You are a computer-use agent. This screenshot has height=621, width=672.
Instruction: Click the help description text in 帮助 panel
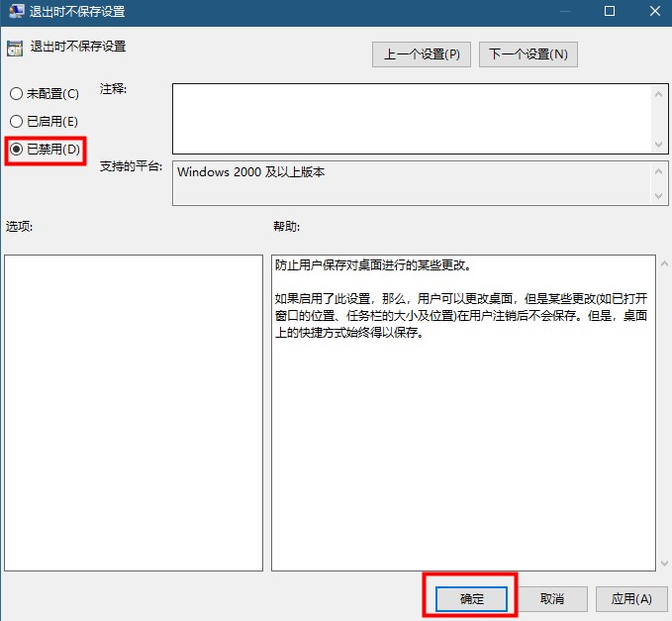[x=461, y=299]
